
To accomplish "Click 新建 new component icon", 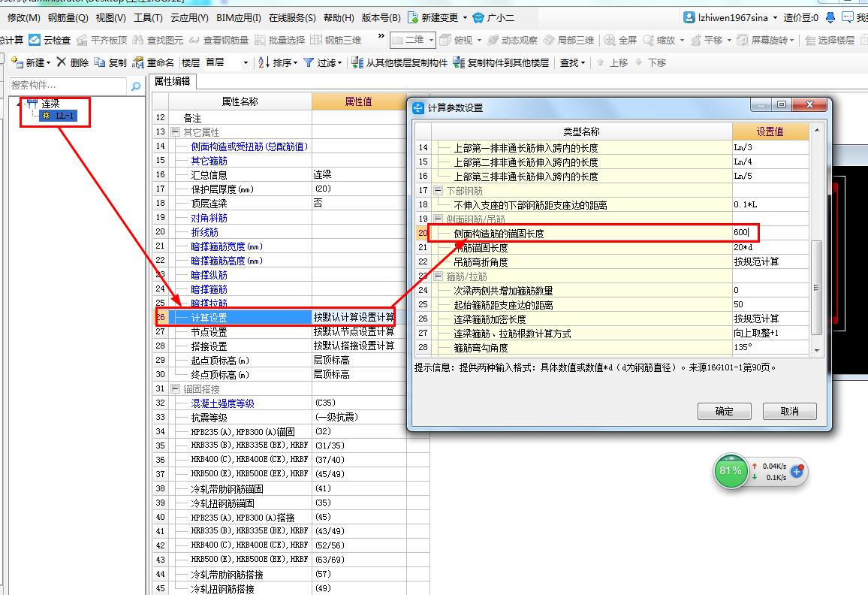I will pyautogui.click(x=17, y=62).
